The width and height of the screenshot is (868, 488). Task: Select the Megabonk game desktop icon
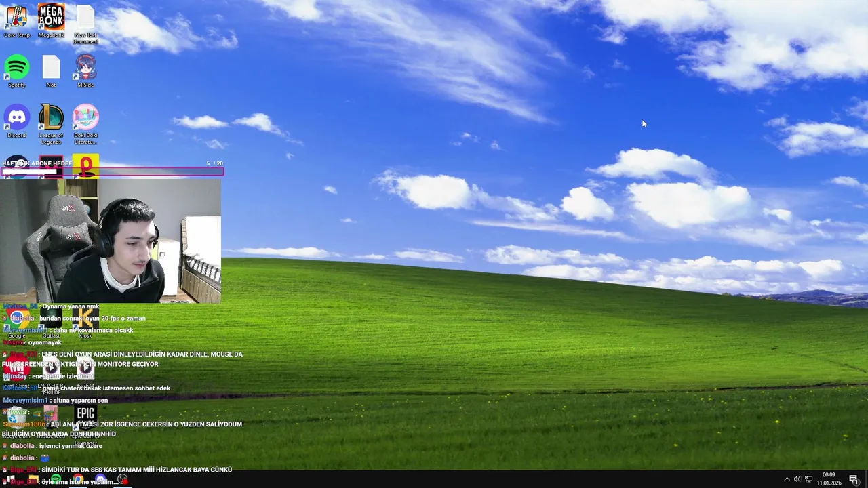[51, 21]
